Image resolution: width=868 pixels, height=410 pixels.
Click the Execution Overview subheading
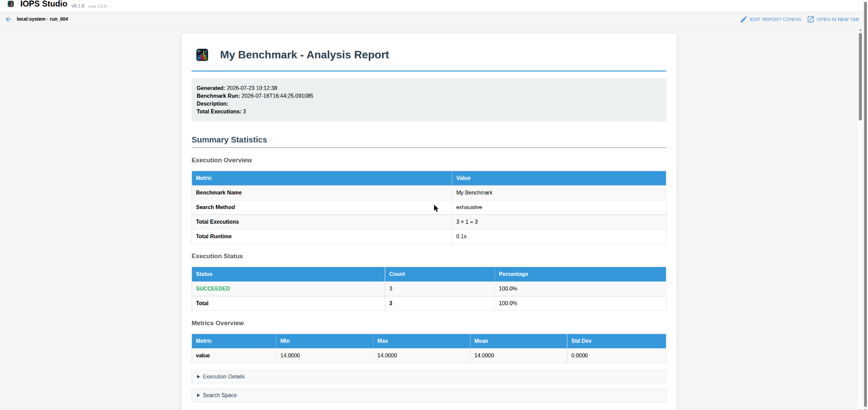click(x=221, y=160)
